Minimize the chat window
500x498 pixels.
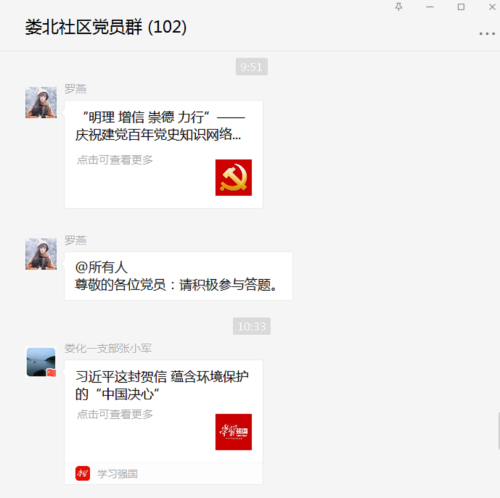[x=430, y=7]
